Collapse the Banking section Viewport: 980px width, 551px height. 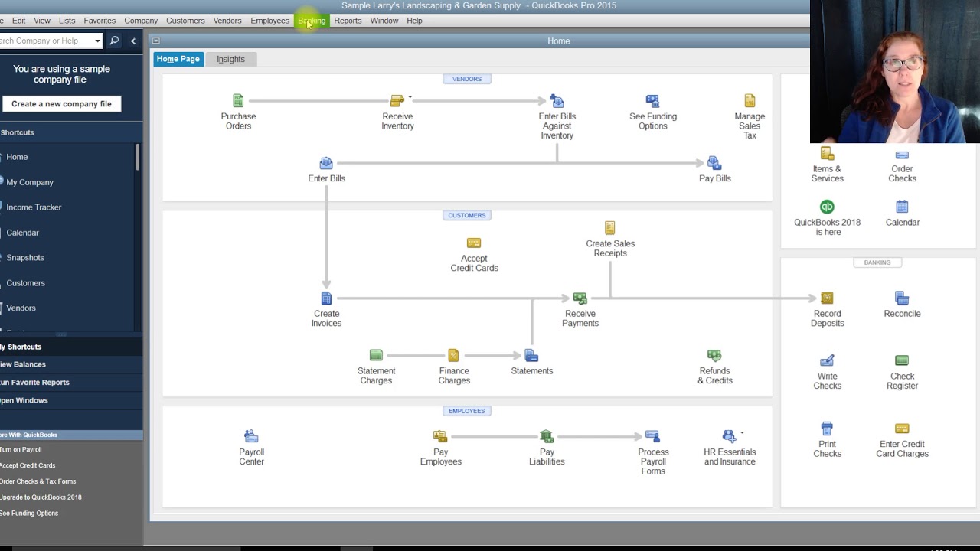click(877, 262)
